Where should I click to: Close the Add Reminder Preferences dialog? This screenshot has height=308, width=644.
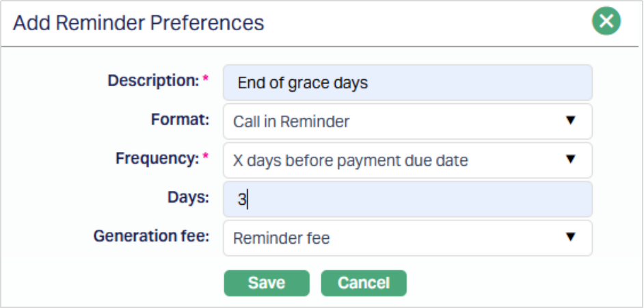pos(606,22)
